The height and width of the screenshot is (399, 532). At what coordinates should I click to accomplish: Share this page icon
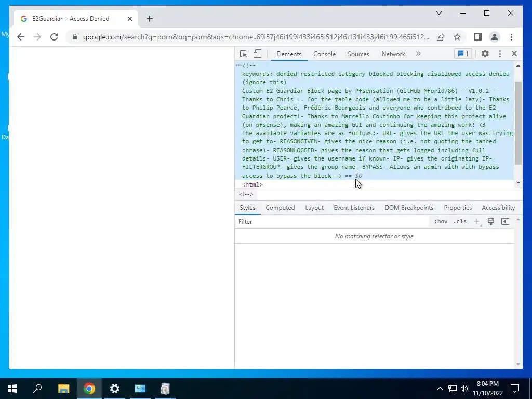(x=441, y=37)
